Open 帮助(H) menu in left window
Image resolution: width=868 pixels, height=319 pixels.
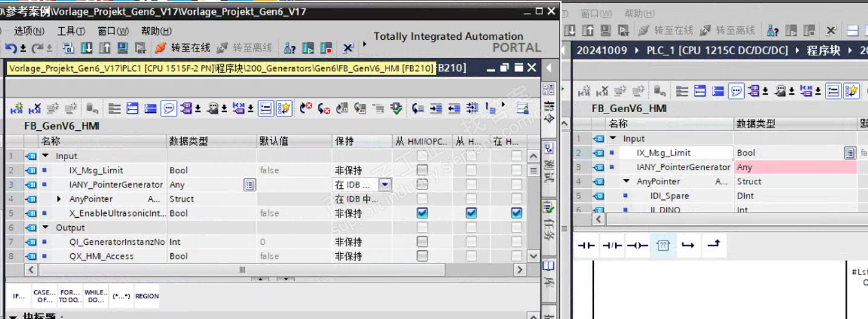(156, 31)
